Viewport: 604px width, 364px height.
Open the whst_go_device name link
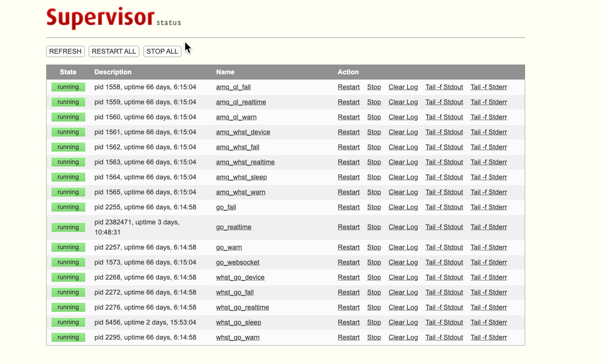pos(240,277)
